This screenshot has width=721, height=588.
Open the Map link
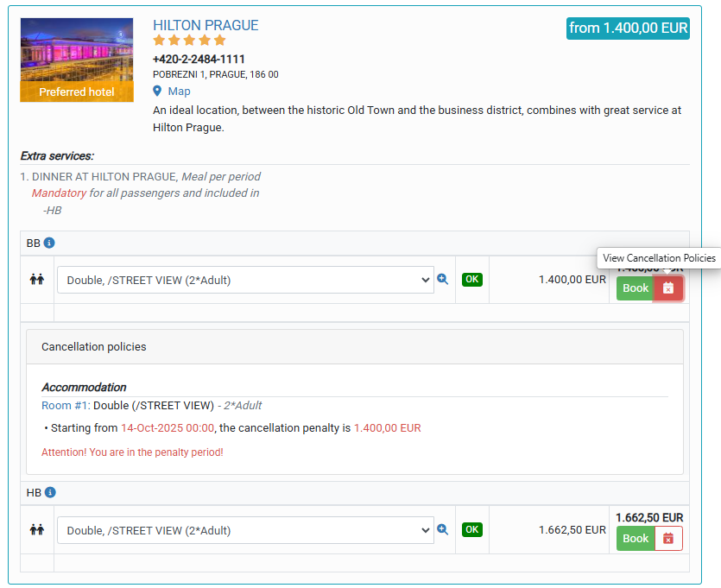179,91
